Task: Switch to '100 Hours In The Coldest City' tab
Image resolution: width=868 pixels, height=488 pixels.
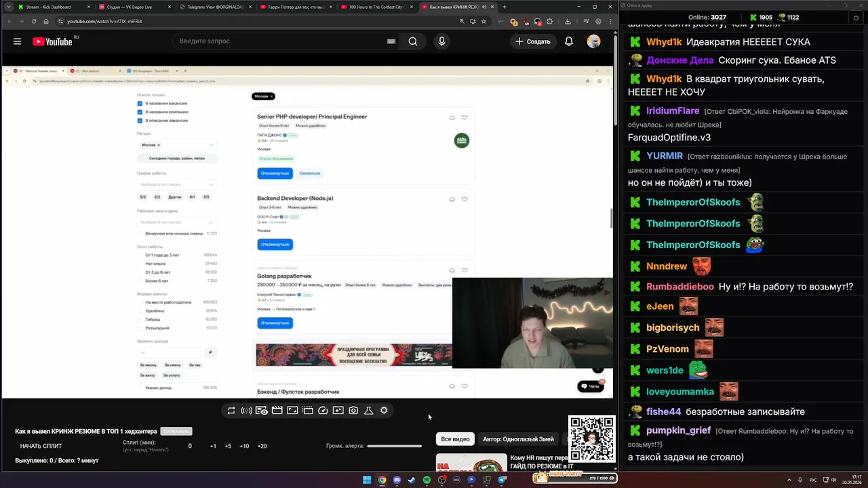Action: click(376, 7)
